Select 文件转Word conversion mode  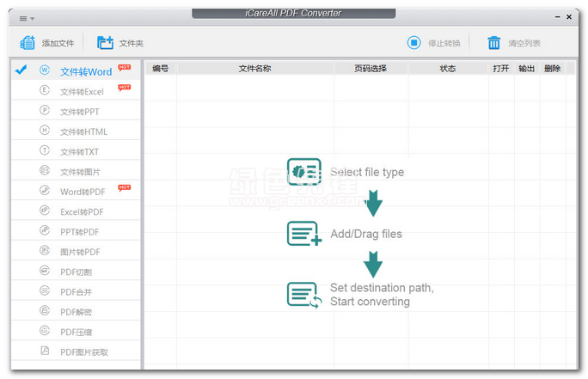coord(85,71)
